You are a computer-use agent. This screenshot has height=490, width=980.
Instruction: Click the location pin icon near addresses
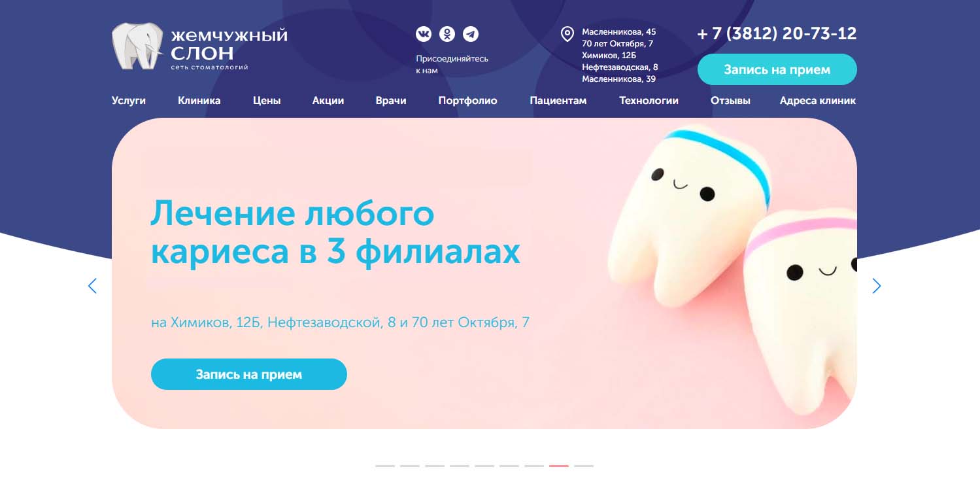(x=567, y=34)
